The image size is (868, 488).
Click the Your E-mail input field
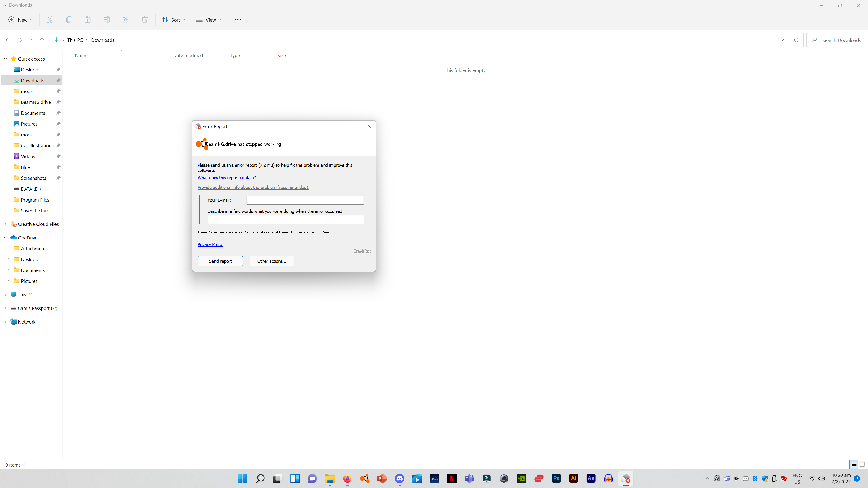click(305, 200)
